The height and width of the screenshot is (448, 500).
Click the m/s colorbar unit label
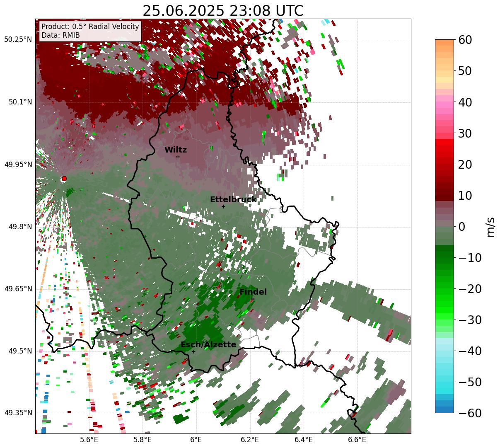(x=490, y=226)
